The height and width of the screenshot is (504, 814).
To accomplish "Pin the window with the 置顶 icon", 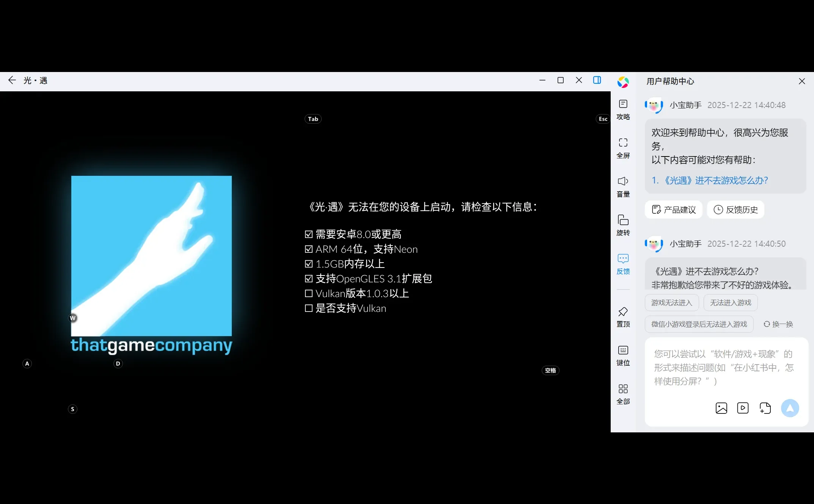I will 623,317.
